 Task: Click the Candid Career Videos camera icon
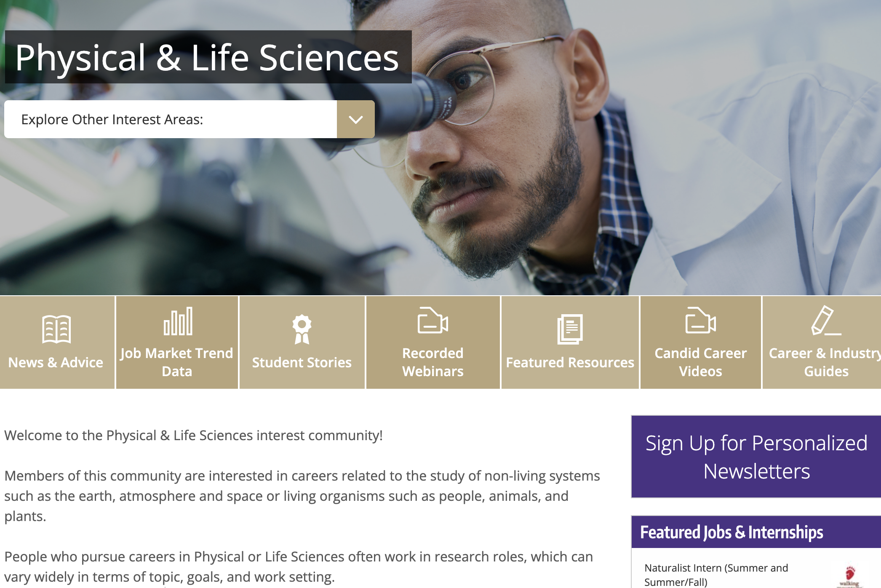point(700,321)
